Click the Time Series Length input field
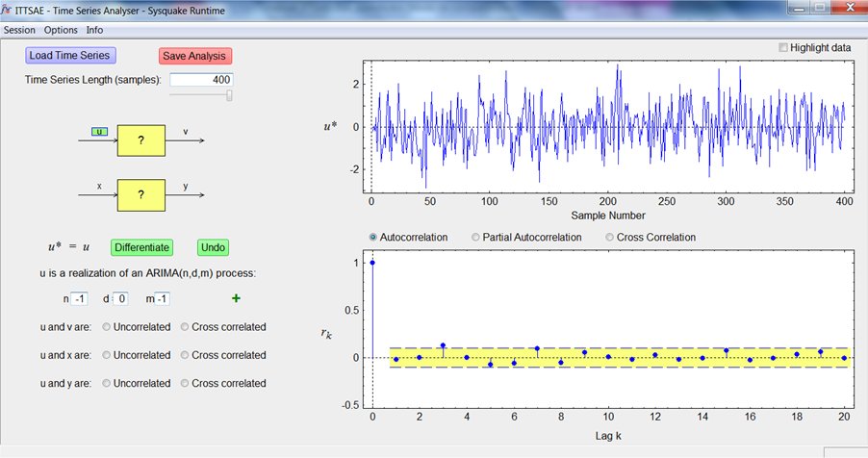 coord(201,80)
